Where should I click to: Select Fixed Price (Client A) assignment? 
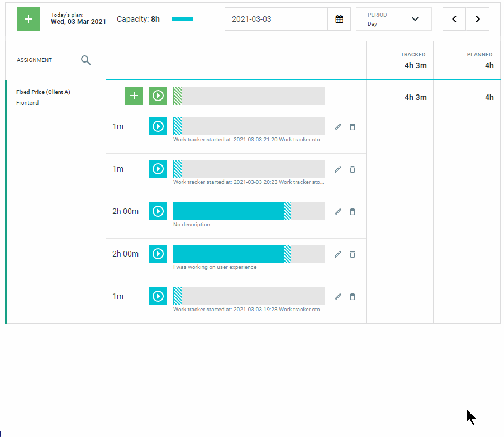[43, 92]
